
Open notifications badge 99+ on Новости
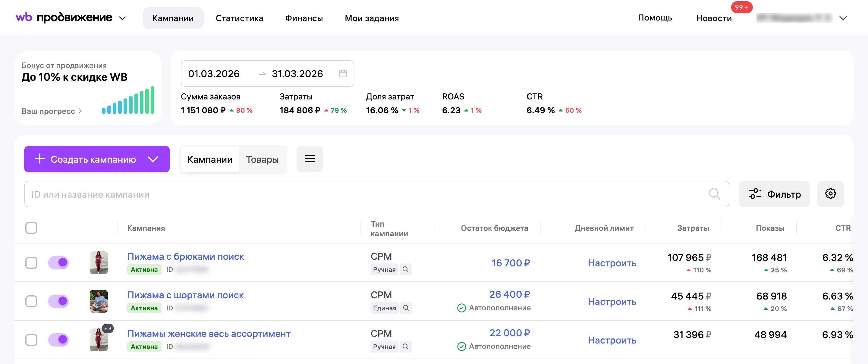point(741,8)
